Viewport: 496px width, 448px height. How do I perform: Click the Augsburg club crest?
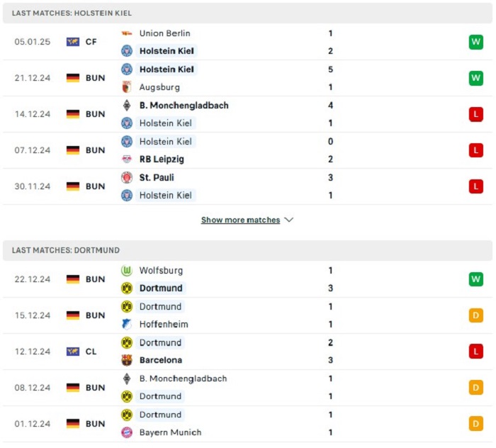127,87
